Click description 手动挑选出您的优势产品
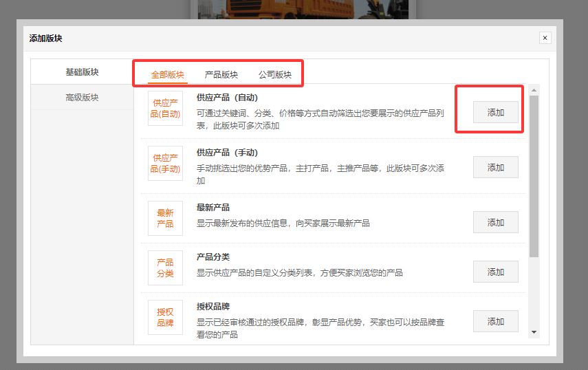This screenshot has height=370, width=588. tap(320, 174)
